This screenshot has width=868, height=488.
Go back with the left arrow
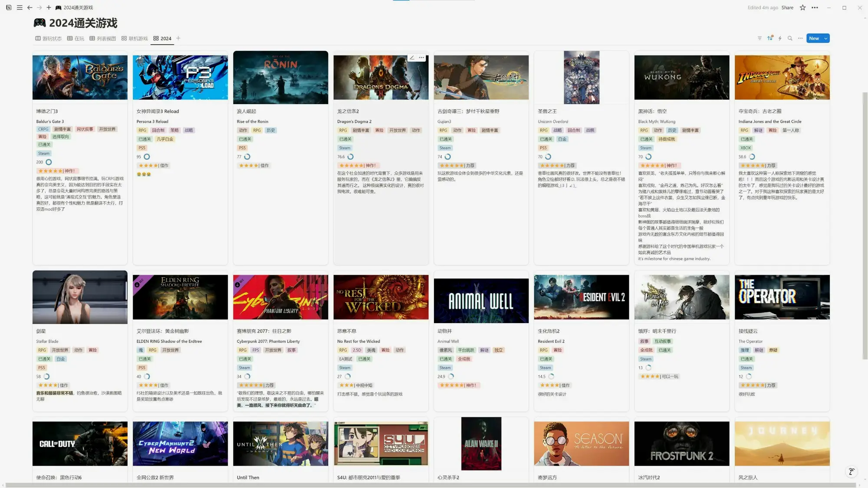30,7
